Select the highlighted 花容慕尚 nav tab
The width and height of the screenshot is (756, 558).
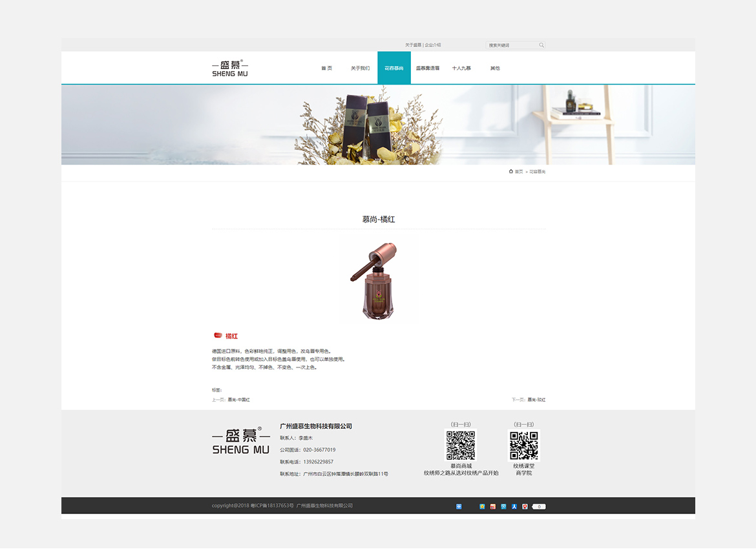(x=394, y=68)
